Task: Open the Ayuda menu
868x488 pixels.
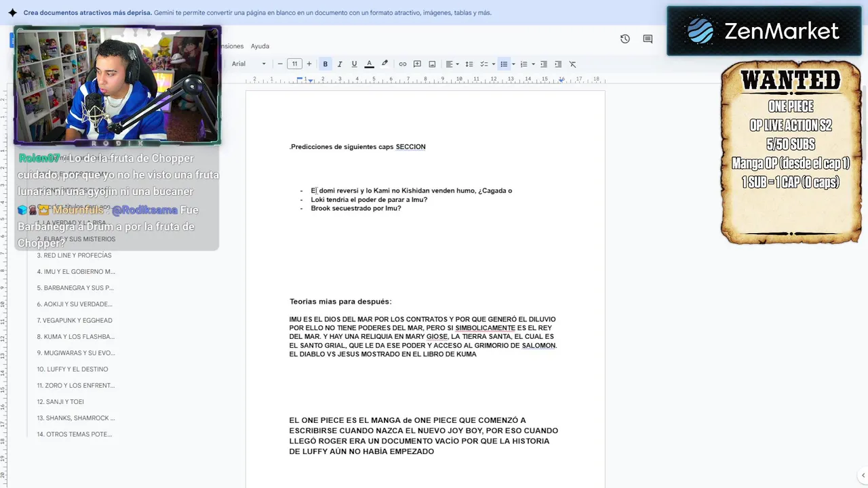Action: (260, 46)
